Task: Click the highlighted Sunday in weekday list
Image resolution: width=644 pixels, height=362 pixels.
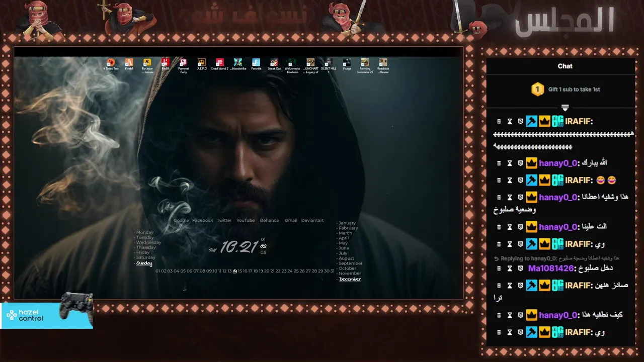Action: coord(144,263)
